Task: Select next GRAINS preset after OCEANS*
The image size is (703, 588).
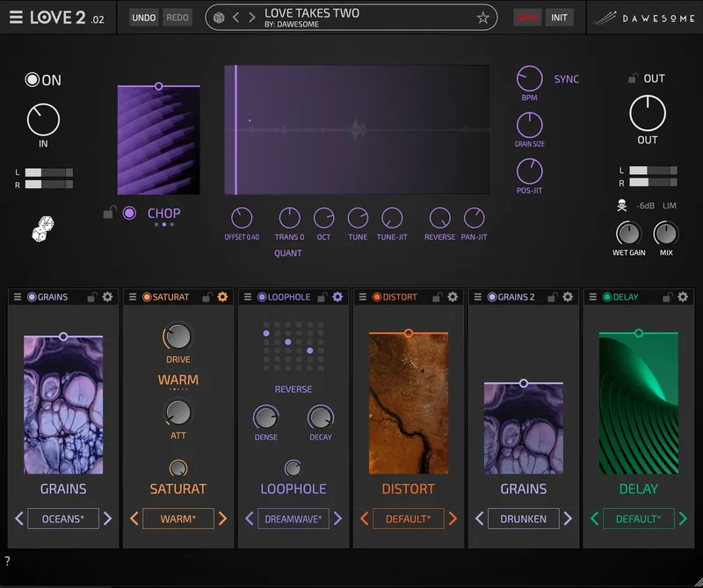Action: pyautogui.click(x=107, y=519)
